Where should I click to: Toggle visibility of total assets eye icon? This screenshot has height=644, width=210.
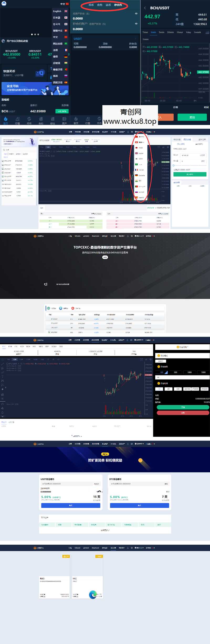[136, 13]
